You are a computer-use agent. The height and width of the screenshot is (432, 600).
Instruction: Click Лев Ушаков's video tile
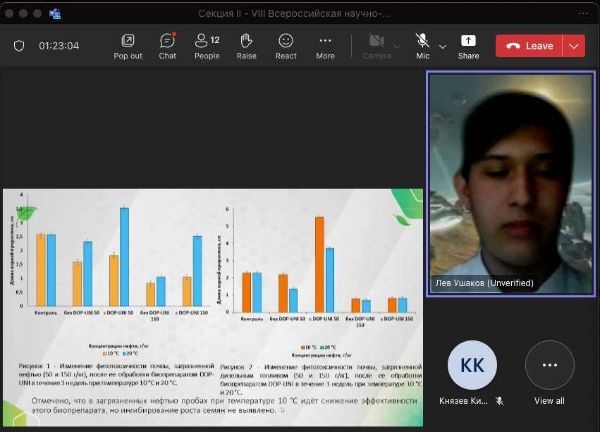509,184
